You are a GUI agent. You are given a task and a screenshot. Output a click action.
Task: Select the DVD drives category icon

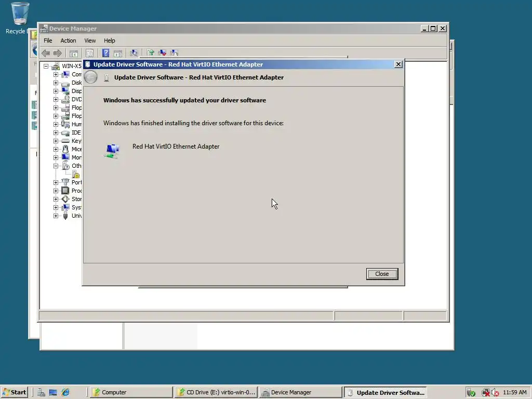(65, 99)
